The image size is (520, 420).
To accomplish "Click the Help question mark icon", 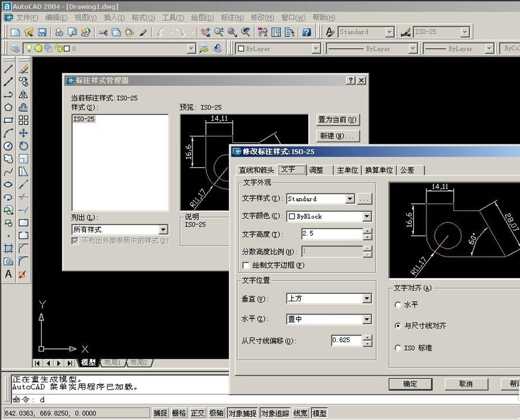I will 307,32.
